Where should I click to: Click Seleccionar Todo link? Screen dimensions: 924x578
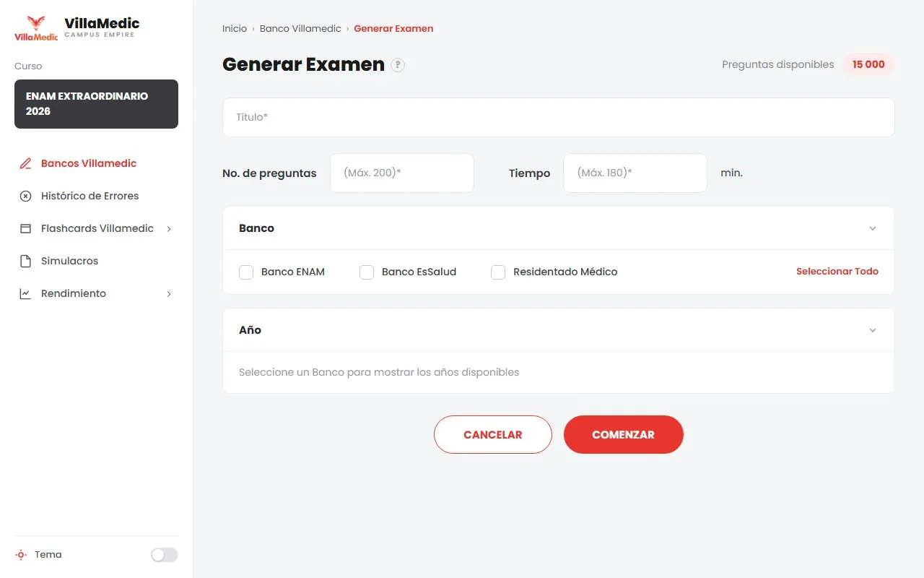(837, 272)
